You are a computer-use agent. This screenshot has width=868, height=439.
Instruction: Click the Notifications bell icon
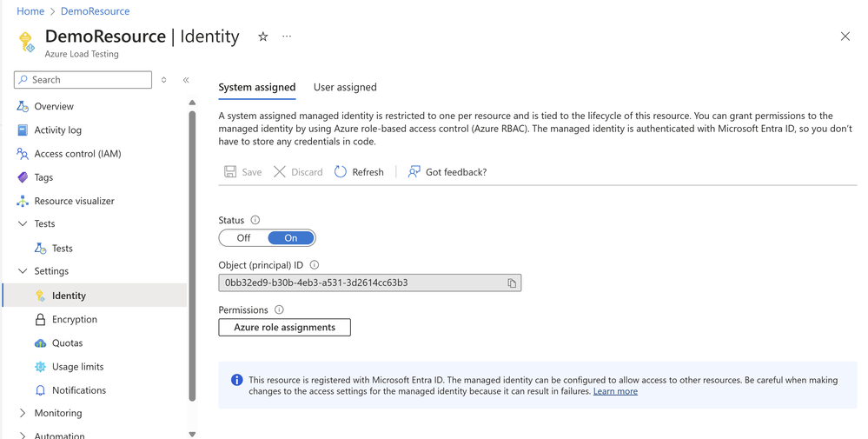point(41,390)
